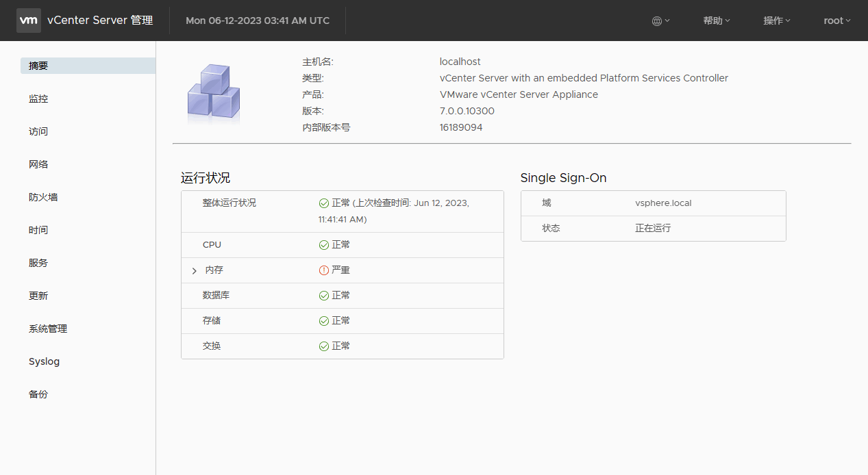Click the green status icon for CPU
This screenshot has height=475, width=868.
click(x=324, y=245)
